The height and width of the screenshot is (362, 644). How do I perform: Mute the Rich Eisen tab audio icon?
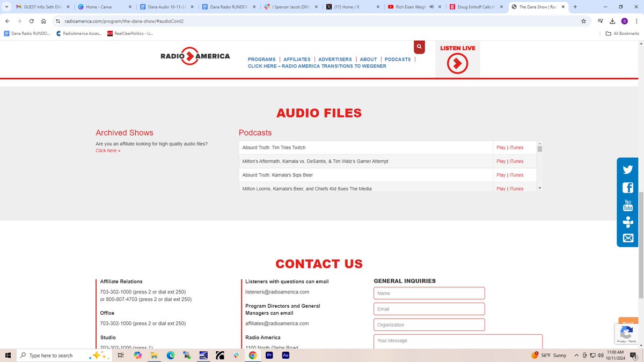(x=430, y=7)
